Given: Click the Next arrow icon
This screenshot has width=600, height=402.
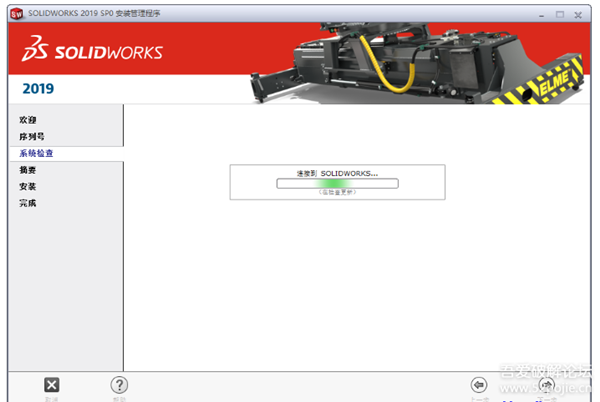Looking at the screenshot, I should 546,384.
